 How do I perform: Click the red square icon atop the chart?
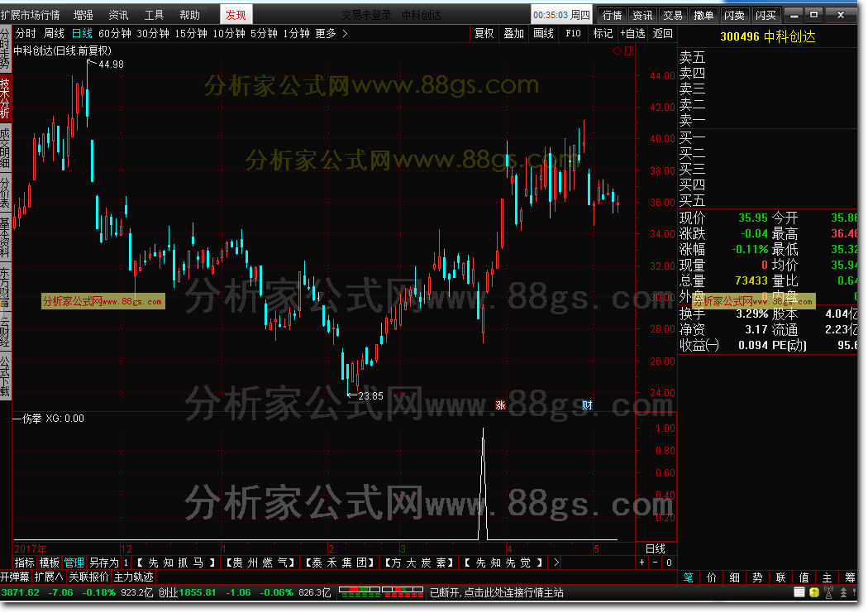[x=629, y=51]
